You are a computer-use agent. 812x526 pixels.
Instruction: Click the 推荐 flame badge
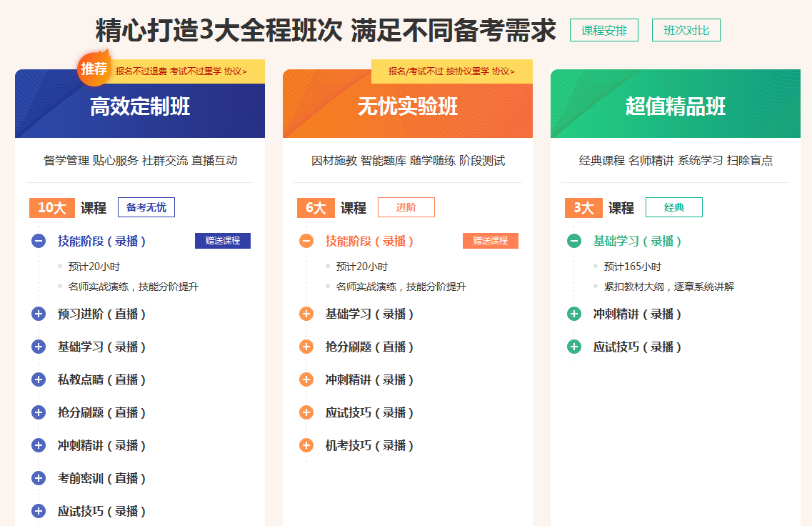point(94,69)
